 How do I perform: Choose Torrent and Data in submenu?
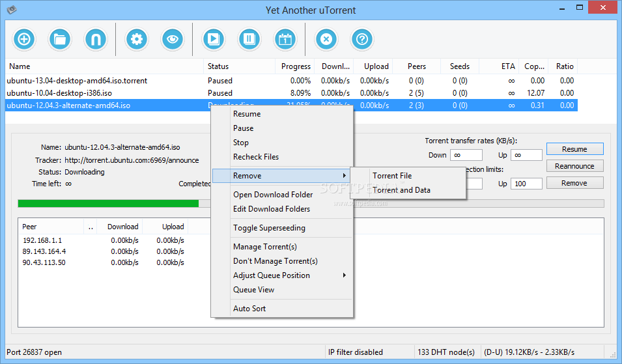pyautogui.click(x=408, y=190)
